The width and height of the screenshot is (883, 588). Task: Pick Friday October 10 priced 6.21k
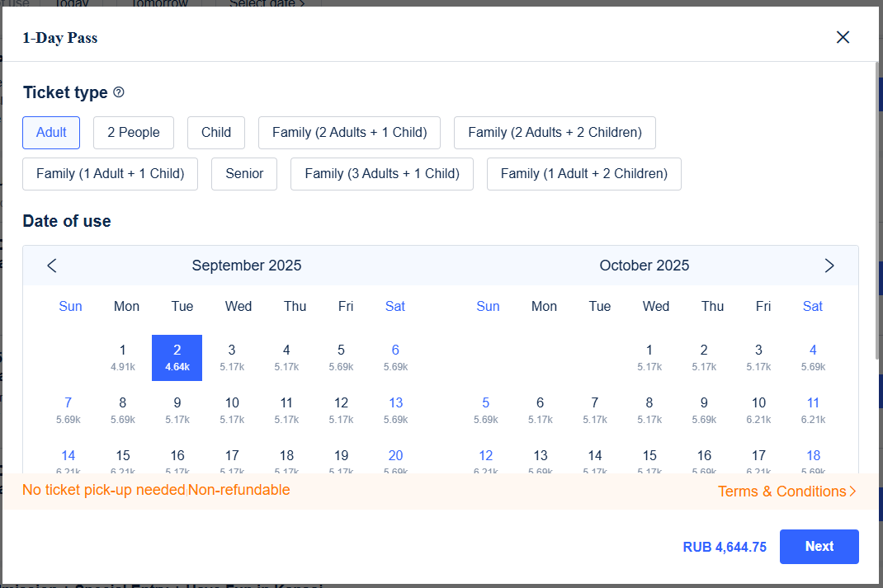pyautogui.click(x=758, y=411)
